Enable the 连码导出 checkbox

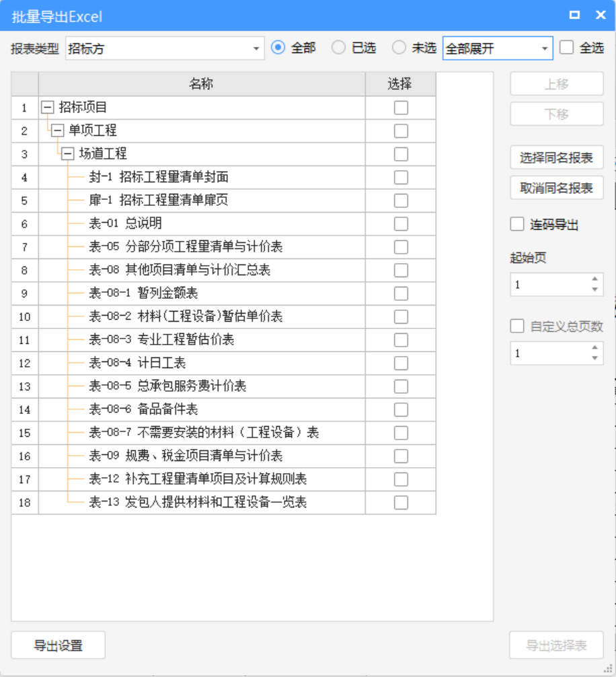point(517,225)
